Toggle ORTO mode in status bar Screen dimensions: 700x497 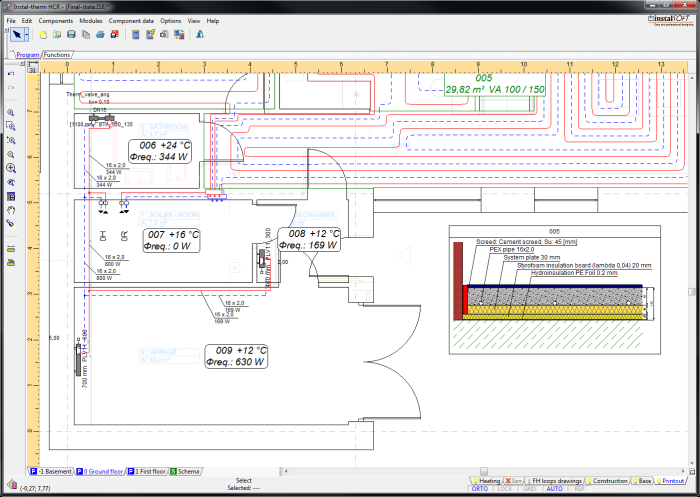(480, 490)
